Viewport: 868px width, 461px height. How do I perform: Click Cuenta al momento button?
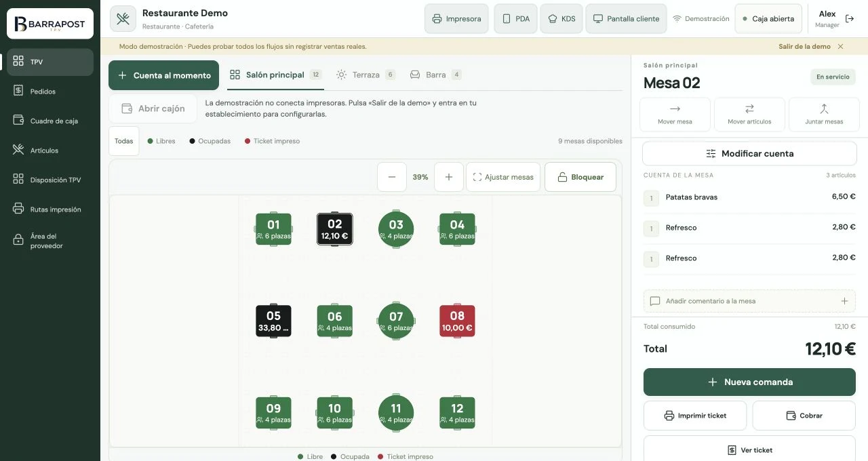pyautogui.click(x=164, y=75)
